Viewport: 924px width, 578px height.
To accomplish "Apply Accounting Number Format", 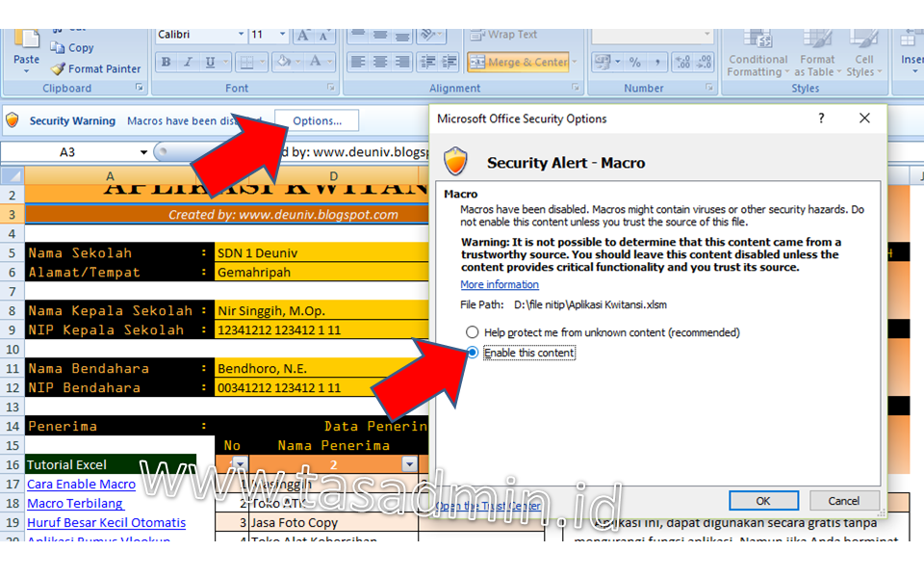I will [603, 62].
